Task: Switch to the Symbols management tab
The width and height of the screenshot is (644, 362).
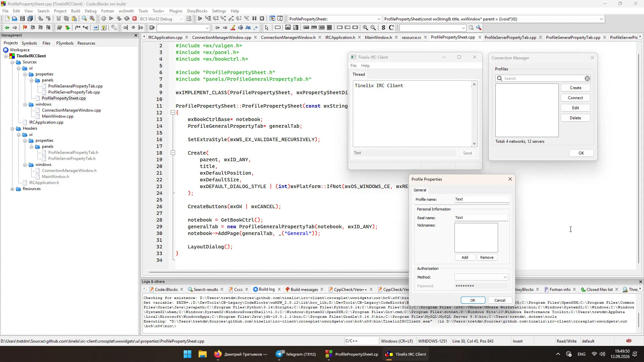Action: pyautogui.click(x=29, y=43)
